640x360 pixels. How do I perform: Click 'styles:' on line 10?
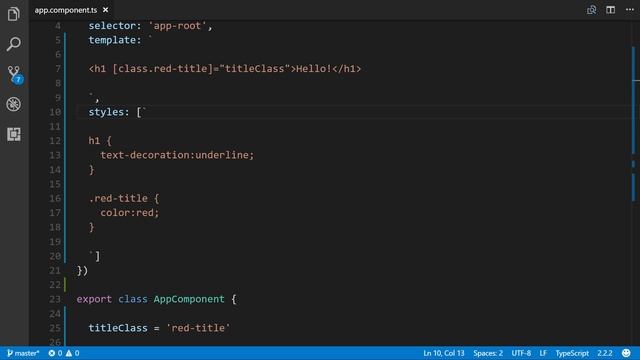coord(109,112)
